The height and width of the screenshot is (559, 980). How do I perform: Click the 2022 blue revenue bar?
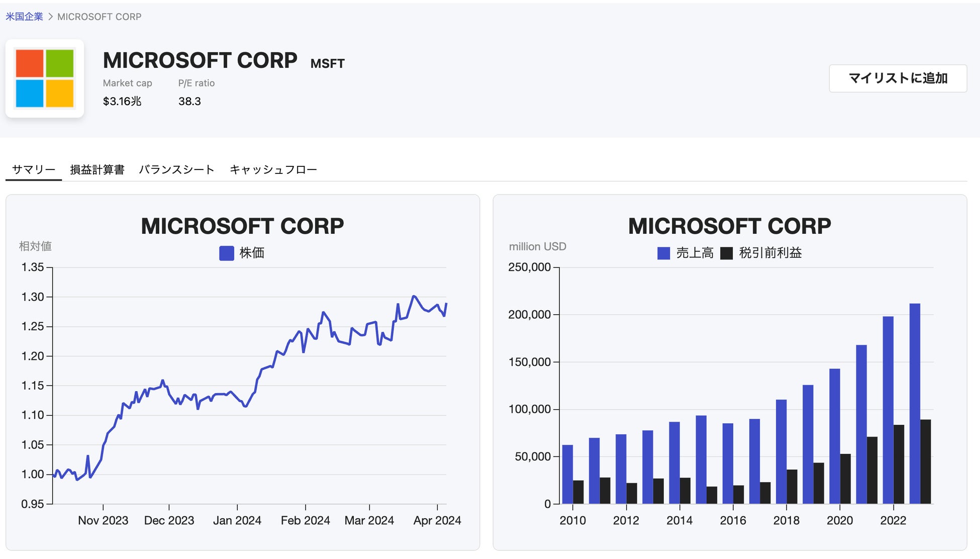point(888,410)
